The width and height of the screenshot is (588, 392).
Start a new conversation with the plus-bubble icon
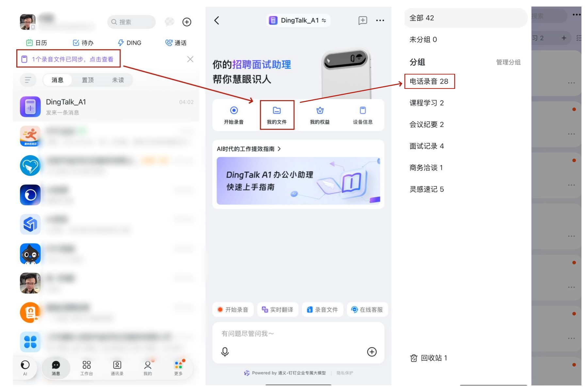click(x=363, y=20)
